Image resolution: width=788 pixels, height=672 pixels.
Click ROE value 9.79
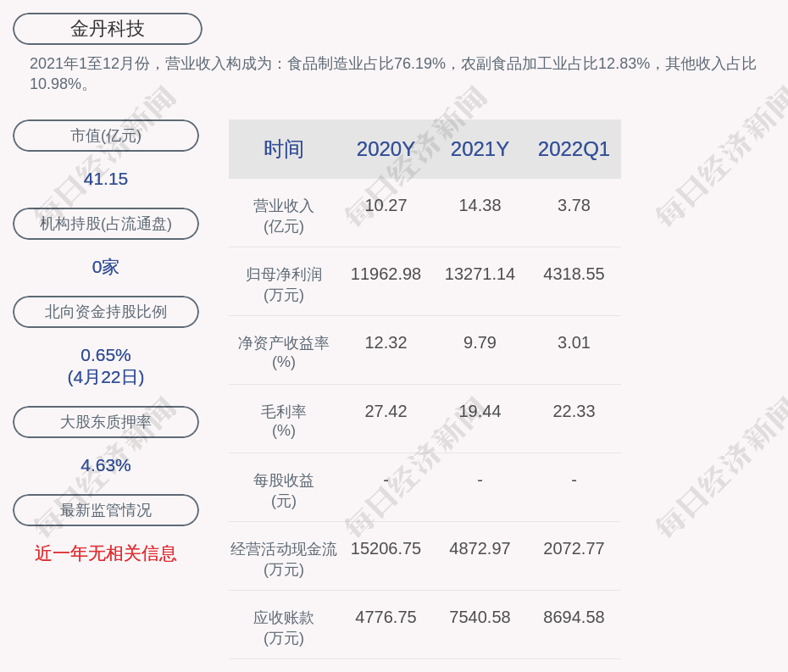point(480,343)
